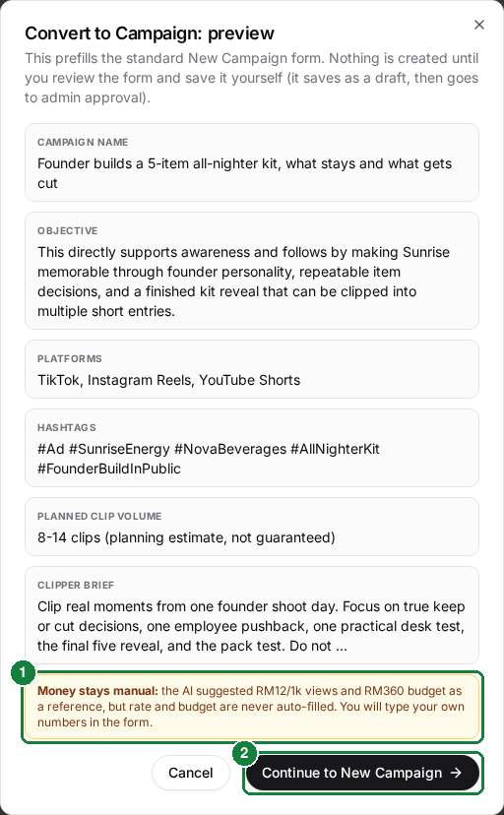Image resolution: width=504 pixels, height=815 pixels.
Task: Cancel the campaign conversion
Action: tap(190, 773)
